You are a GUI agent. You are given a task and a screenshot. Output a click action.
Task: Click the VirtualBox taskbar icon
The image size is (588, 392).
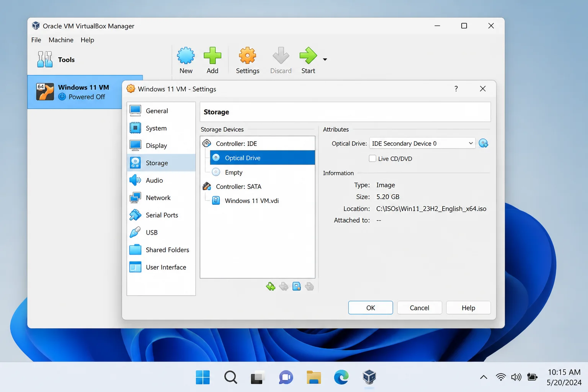369,377
